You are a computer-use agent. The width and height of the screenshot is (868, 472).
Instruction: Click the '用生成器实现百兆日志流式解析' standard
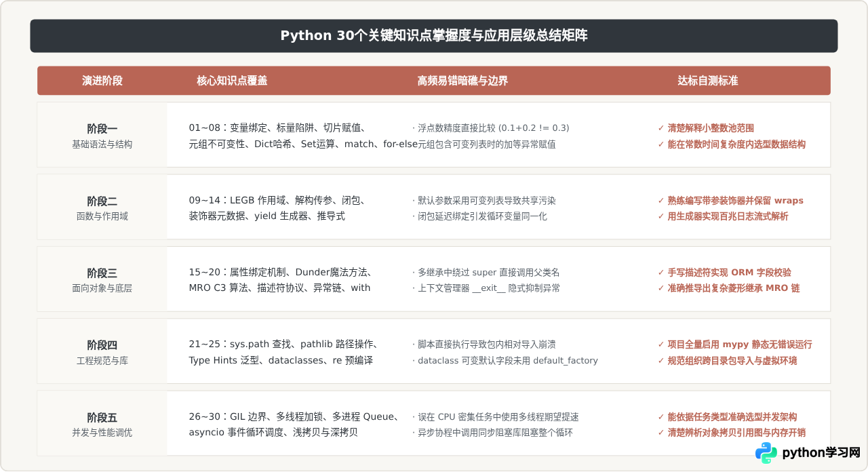click(x=723, y=216)
